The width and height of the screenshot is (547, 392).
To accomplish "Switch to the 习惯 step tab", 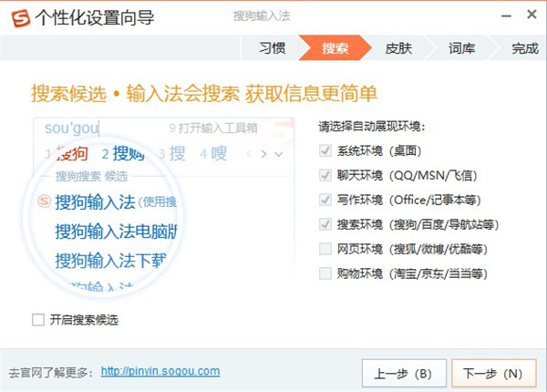I will pyautogui.click(x=272, y=47).
